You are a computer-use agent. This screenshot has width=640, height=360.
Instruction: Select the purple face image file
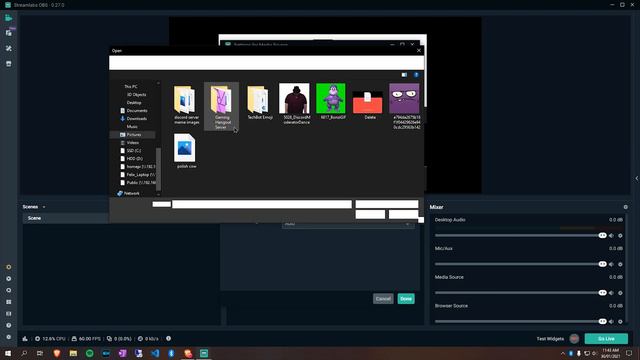[405, 106]
